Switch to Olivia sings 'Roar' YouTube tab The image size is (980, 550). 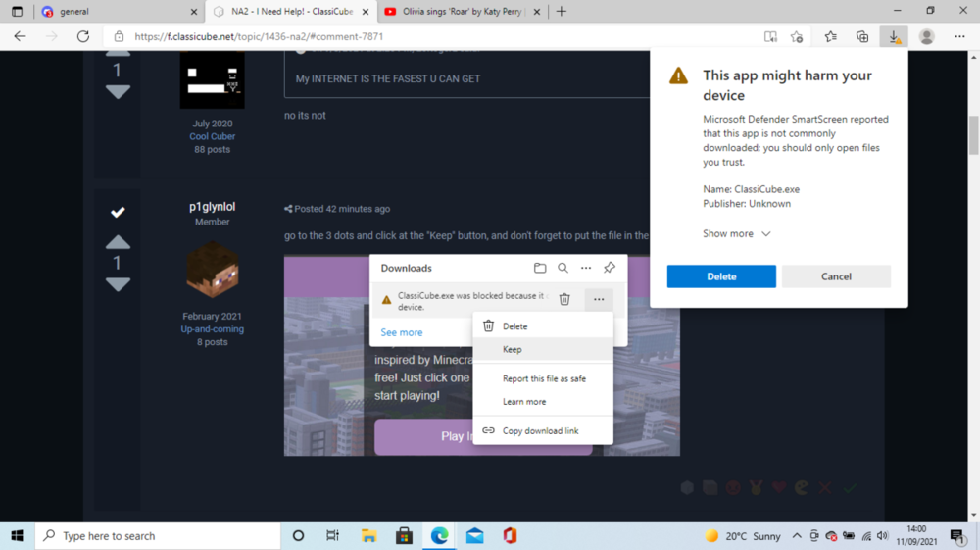click(463, 11)
